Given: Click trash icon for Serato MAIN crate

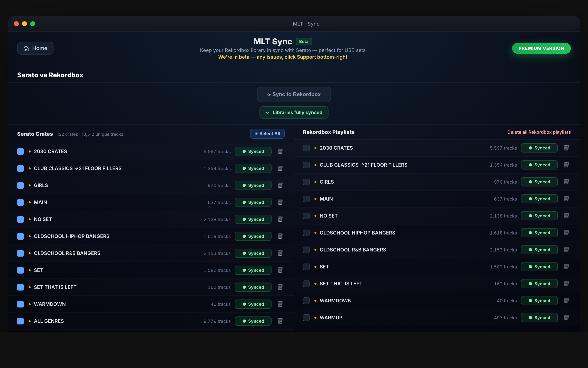Looking at the screenshot, I should click(280, 202).
